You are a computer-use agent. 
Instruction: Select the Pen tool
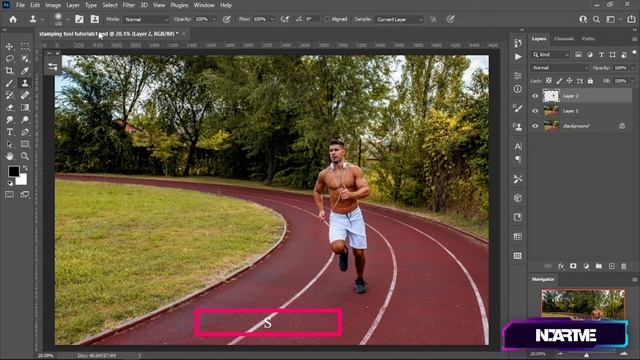[25, 132]
